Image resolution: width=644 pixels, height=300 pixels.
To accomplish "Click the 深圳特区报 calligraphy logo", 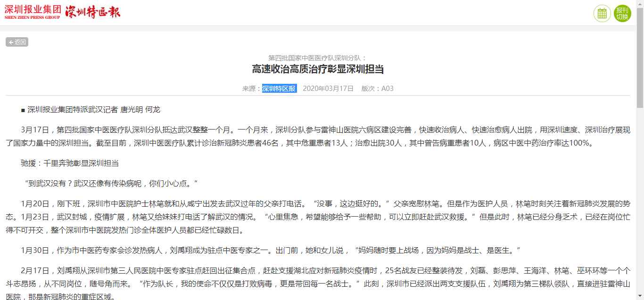I will coord(92,12).
